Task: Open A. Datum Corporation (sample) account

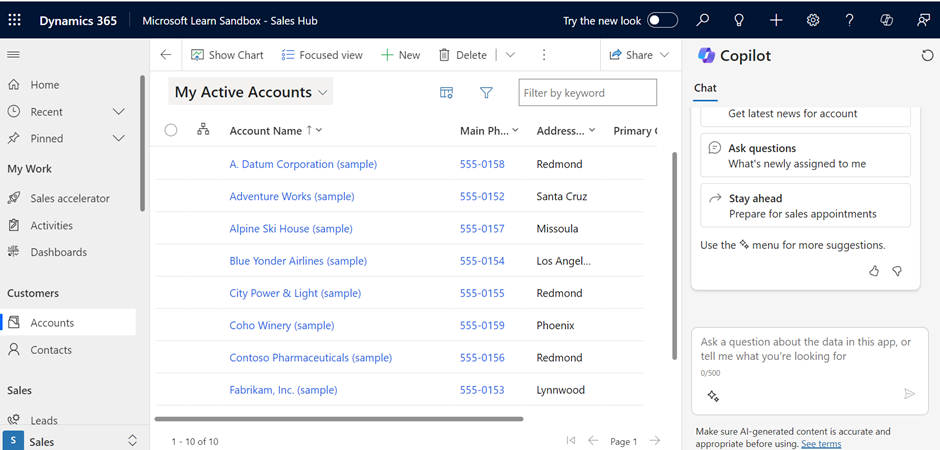Action: [303, 164]
